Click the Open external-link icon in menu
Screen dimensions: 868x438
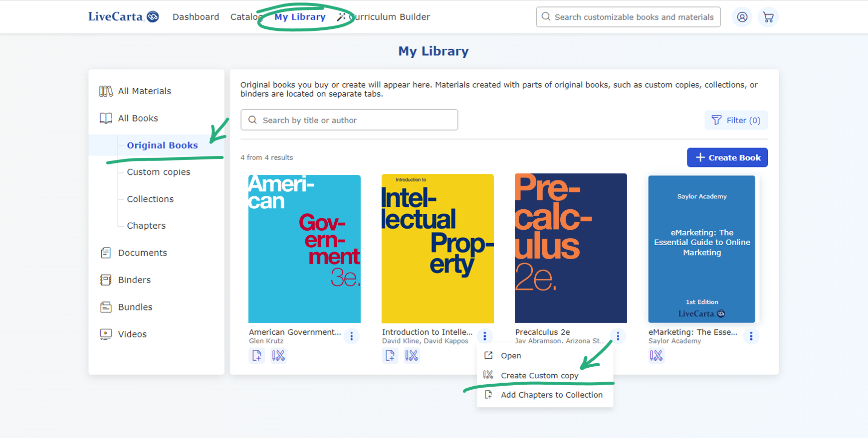489,355
